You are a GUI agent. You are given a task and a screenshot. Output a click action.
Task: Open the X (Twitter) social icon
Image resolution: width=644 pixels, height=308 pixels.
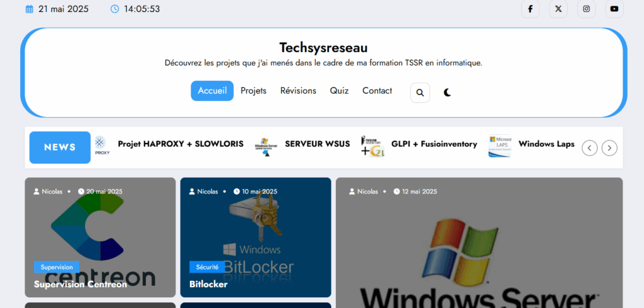558,9
